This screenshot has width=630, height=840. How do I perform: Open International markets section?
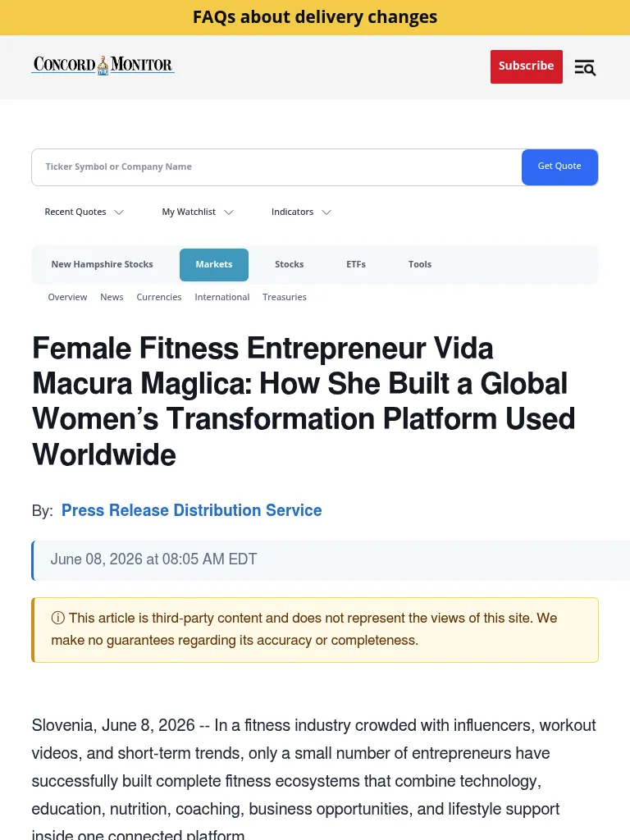pyautogui.click(x=221, y=297)
